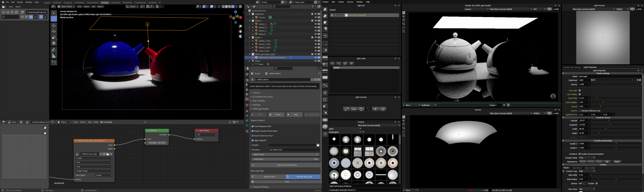The width and height of the screenshot is (644, 192).
Task: Select the Measure tool in Blender viewport toolbar
Action: click(54, 56)
